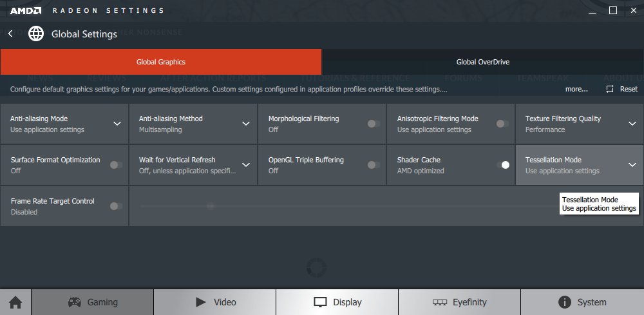
Task: Toggle Anisotropic Filtering Mode switch
Action: click(503, 124)
